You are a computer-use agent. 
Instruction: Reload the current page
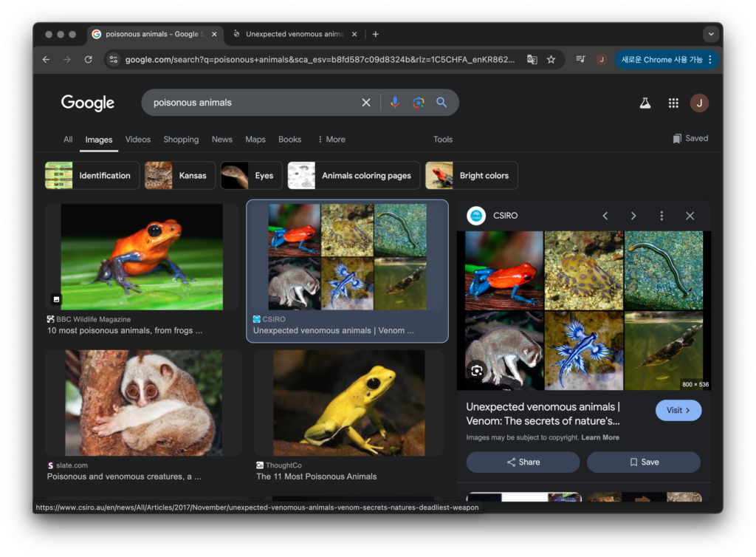click(x=89, y=60)
